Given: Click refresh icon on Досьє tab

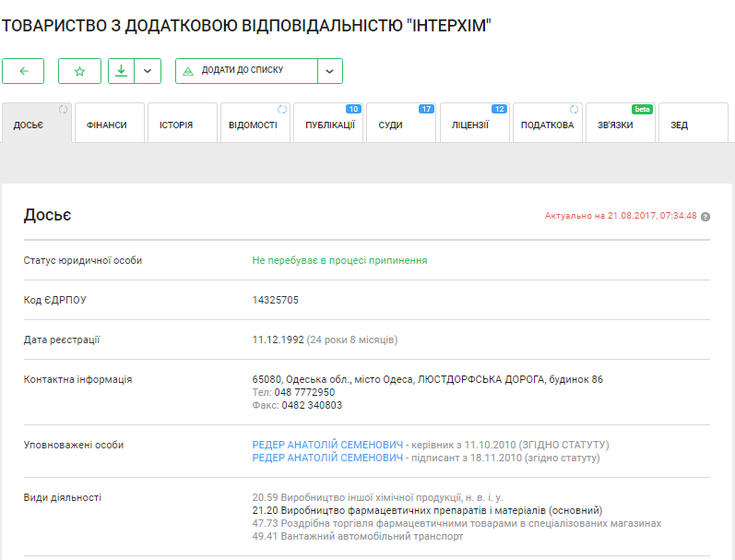Looking at the screenshot, I should pos(64,110).
